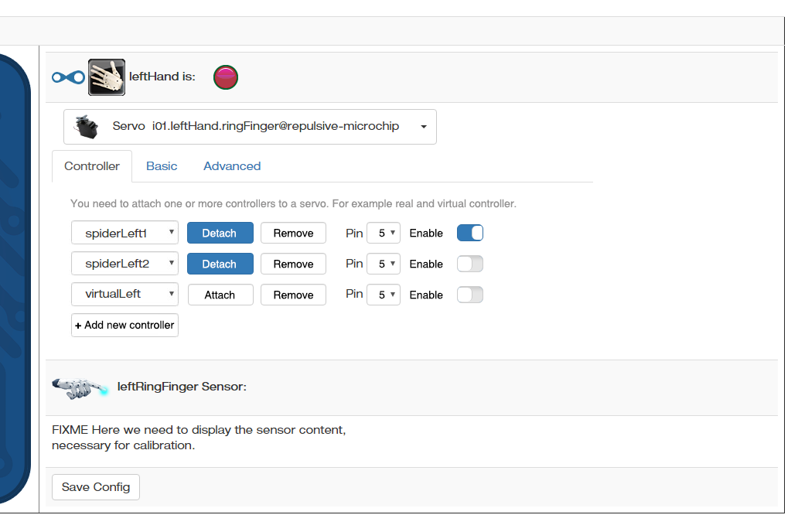Click the servo motor icon
798x532 pixels.
pyautogui.click(x=87, y=127)
